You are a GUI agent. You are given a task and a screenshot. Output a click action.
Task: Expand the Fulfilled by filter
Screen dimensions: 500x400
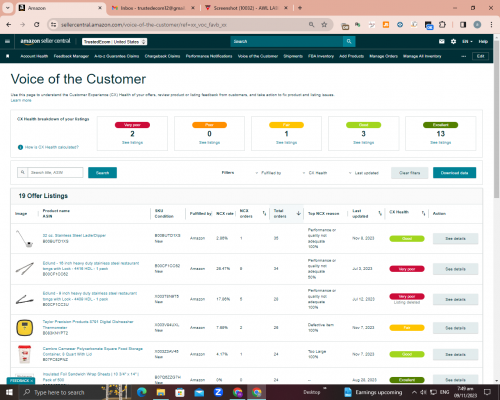coord(268,173)
